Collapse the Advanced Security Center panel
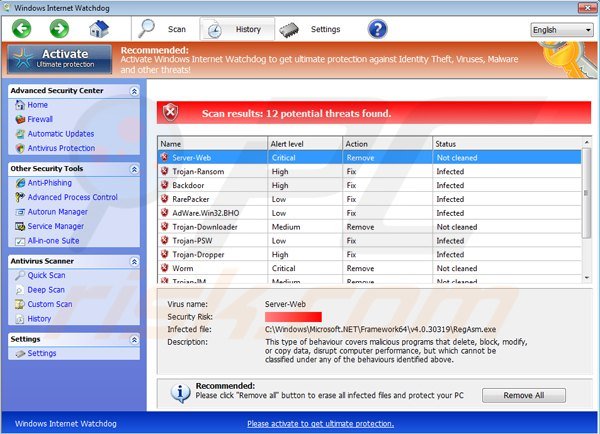 point(134,91)
